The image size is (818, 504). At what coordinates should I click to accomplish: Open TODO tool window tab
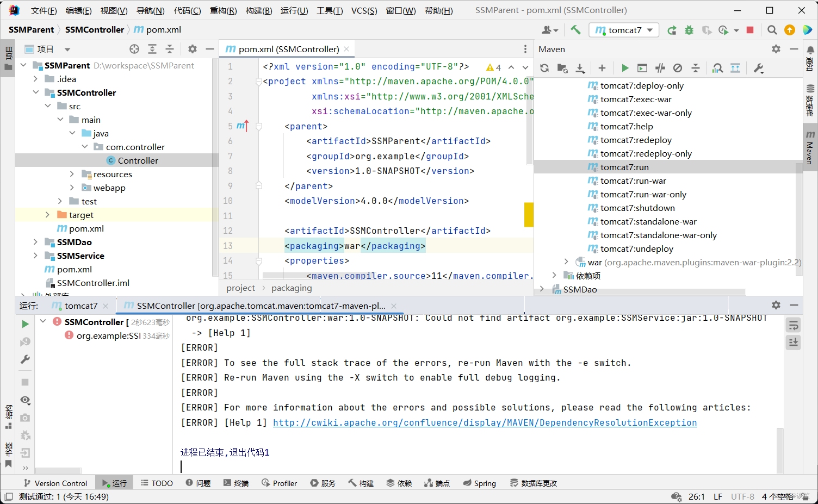(x=157, y=483)
